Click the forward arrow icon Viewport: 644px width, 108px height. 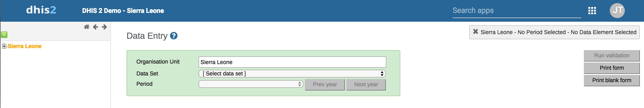(104, 27)
